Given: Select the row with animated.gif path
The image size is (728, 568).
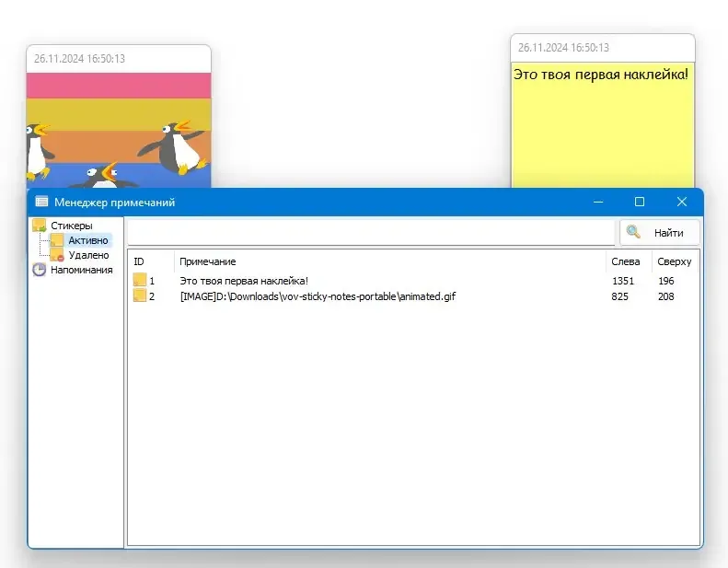Looking at the screenshot, I should [x=413, y=296].
